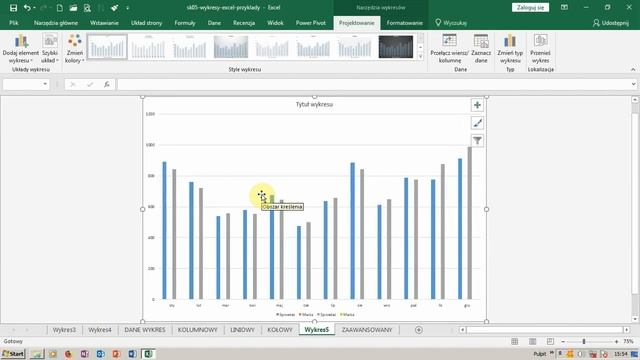The image size is (640, 360).
Task: Click the Zaloguj się button
Action: click(530, 8)
